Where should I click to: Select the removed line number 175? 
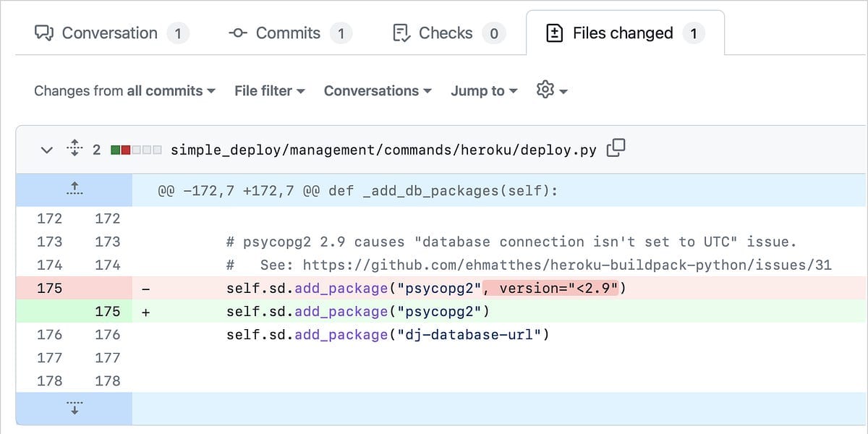[49, 288]
